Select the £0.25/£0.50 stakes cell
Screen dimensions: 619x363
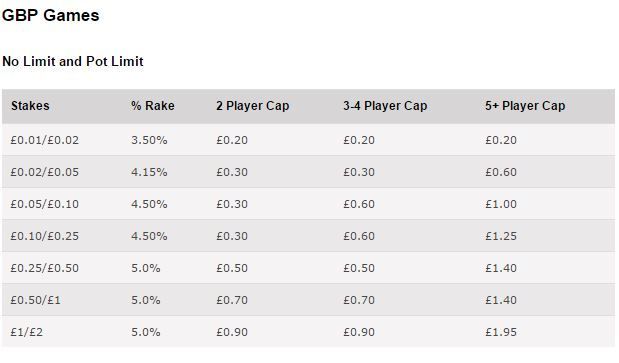point(45,268)
